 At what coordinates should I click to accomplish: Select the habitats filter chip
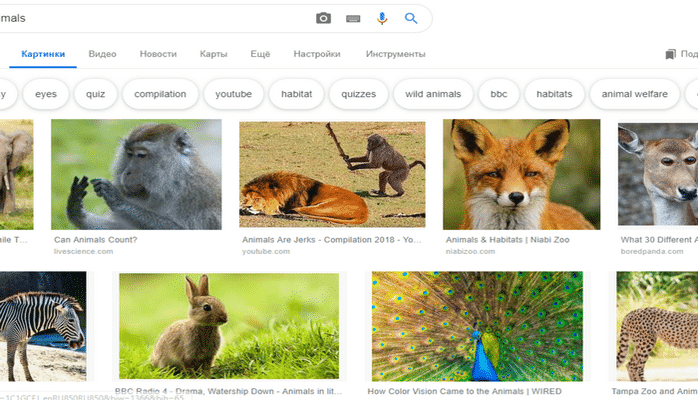click(554, 94)
